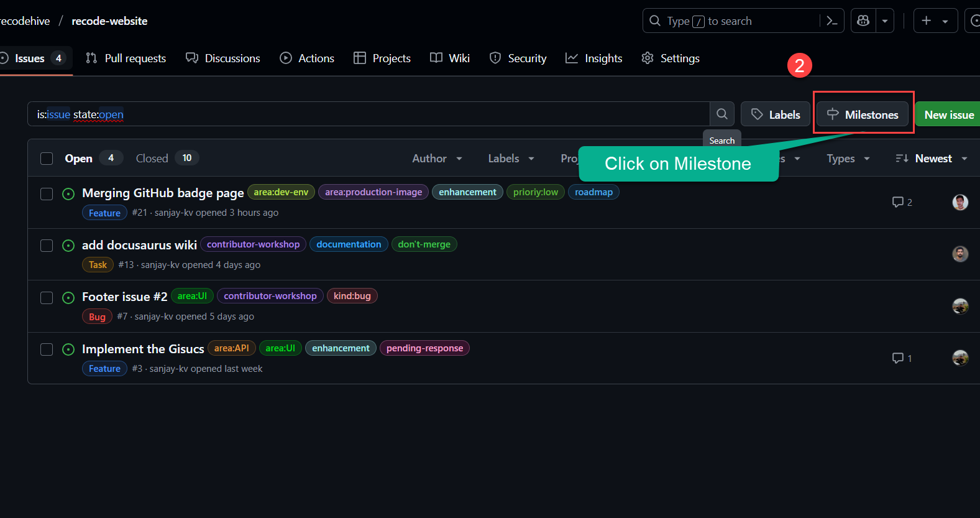
Task: Filter by kind:bug label
Action: (x=352, y=296)
